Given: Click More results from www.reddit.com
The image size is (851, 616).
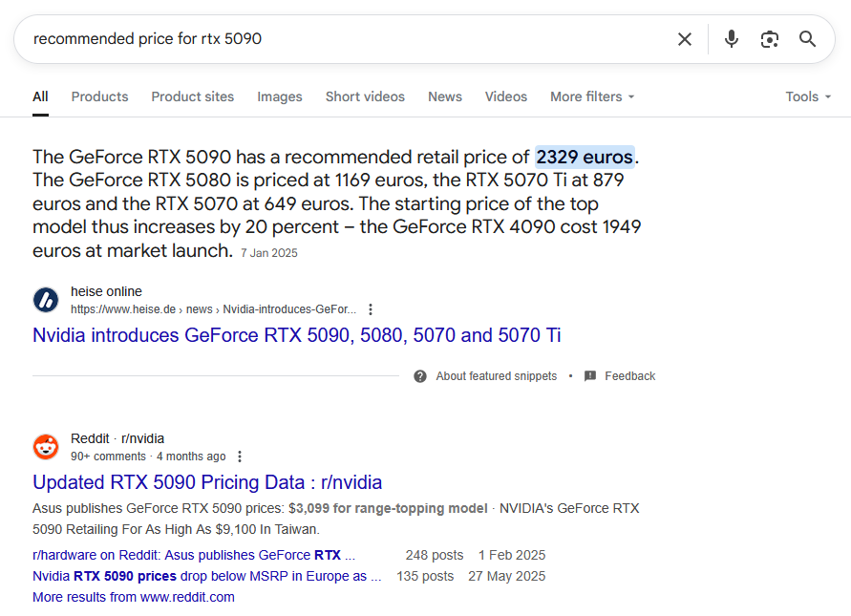Looking at the screenshot, I should tap(133, 597).
